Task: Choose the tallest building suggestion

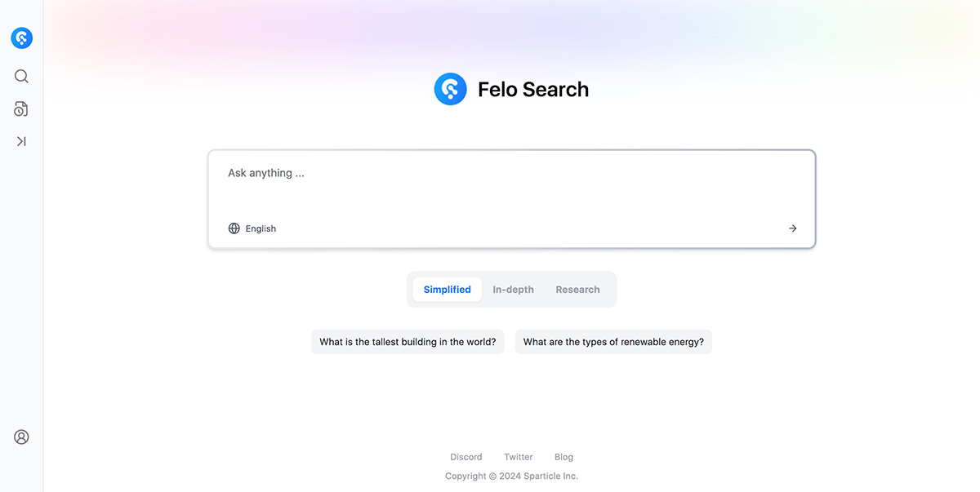Action: [x=408, y=342]
